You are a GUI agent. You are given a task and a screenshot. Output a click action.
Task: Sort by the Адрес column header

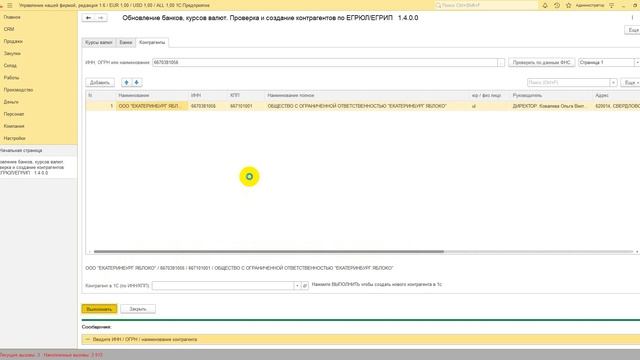(x=616, y=95)
